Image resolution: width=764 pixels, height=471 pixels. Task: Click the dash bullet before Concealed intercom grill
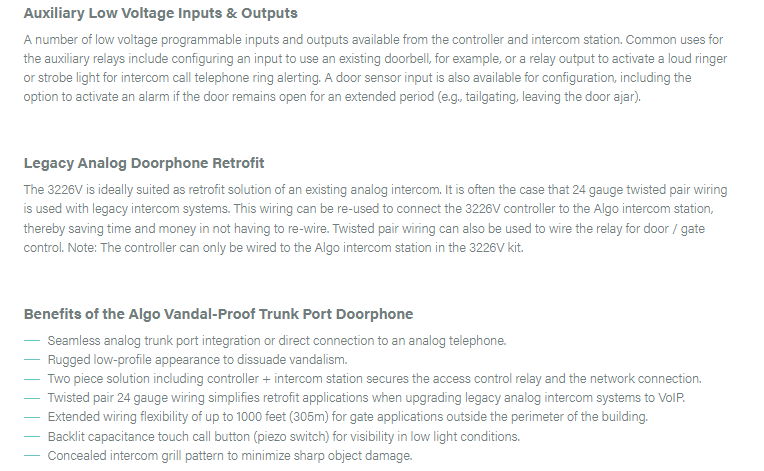(32, 455)
